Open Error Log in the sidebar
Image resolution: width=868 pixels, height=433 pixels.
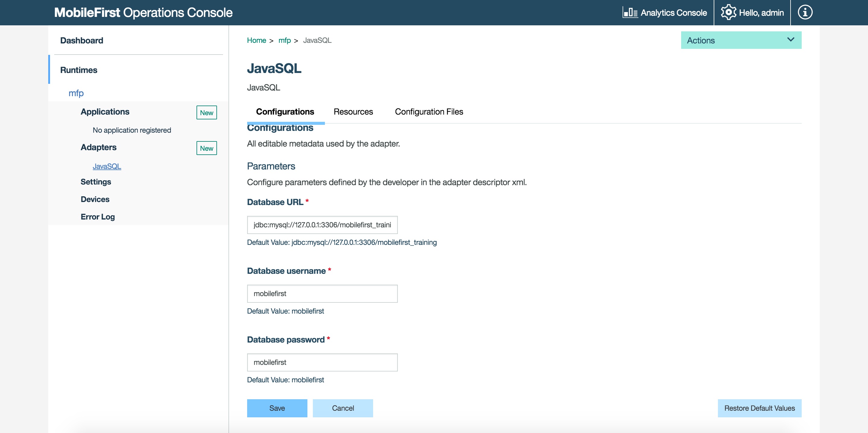click(x=98, y=217)
